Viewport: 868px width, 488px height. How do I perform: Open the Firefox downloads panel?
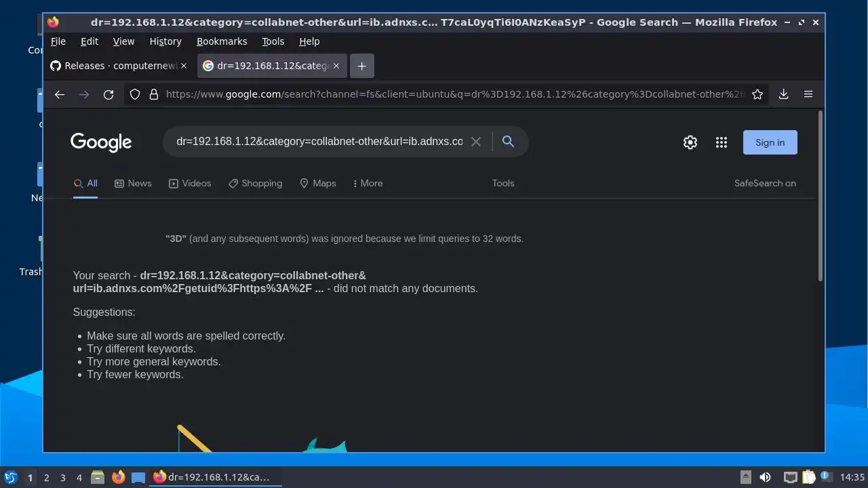pyautogui.click(x=783, y=94)
